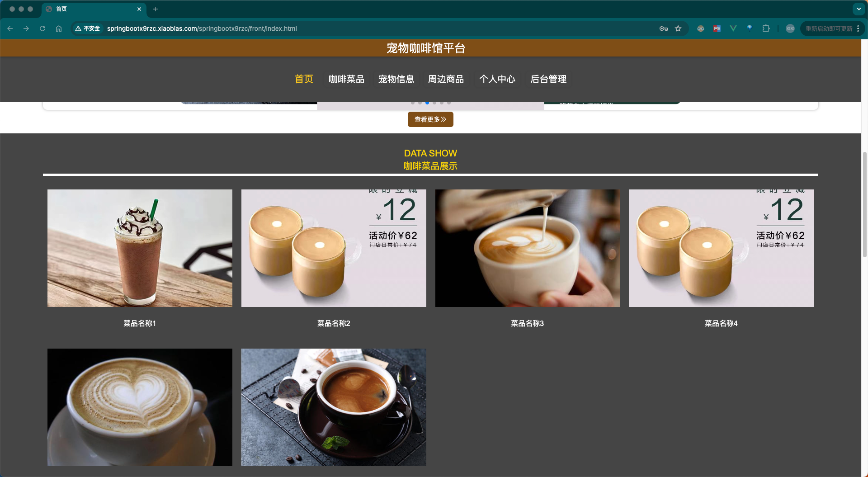Open the 宠物信息 menu page
Screen dimensions: 868x477
tap(396, 79)
